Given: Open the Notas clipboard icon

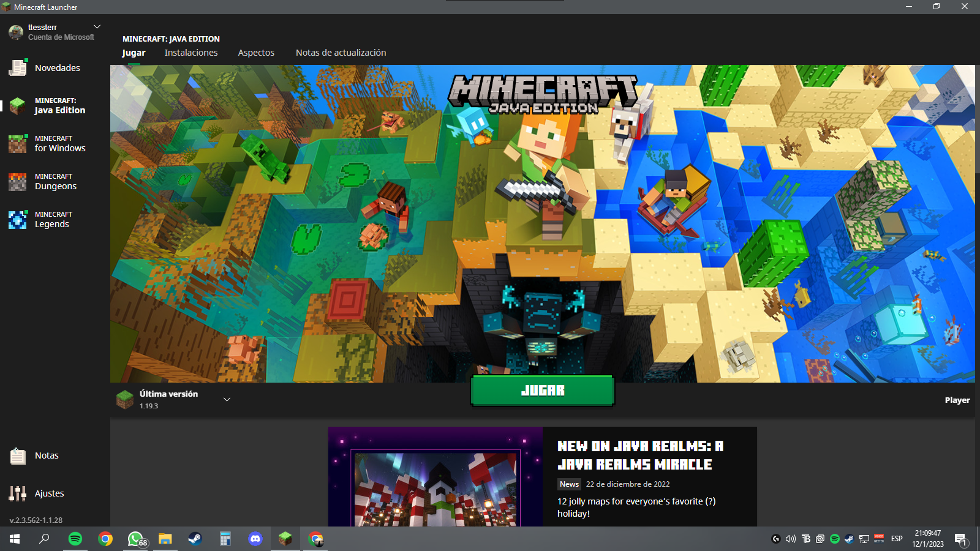Looking at the screenshot, I should tap(18, 455).
